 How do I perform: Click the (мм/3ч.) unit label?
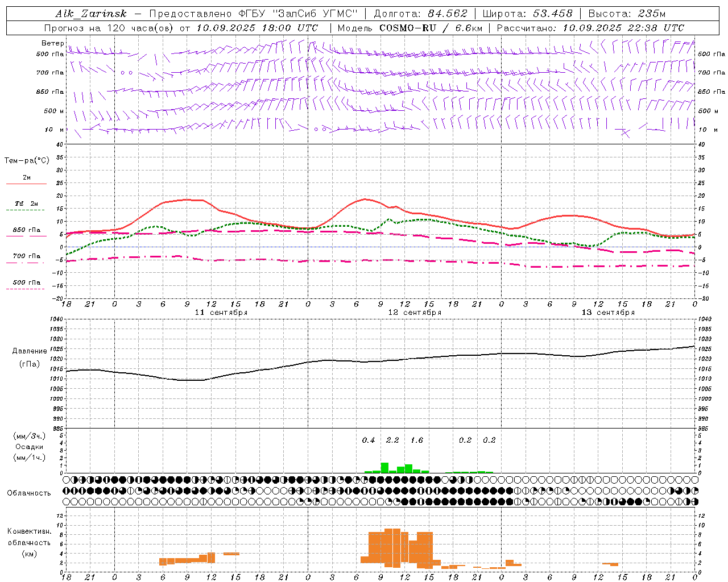pos(30,436)
